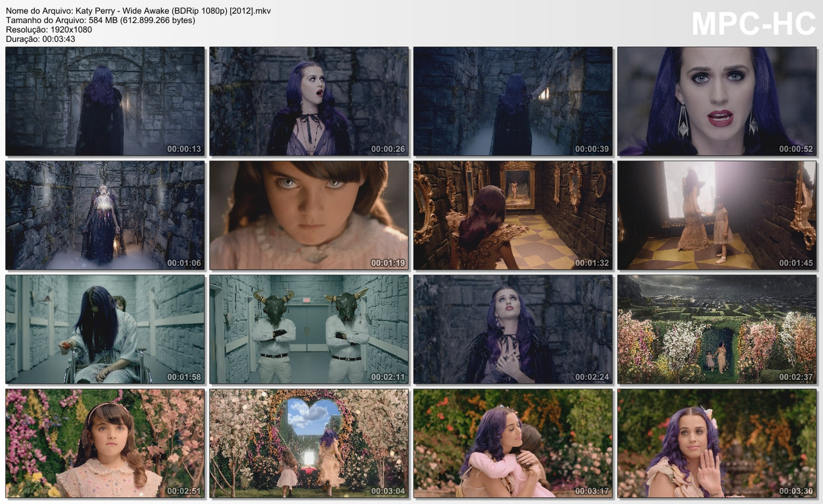Select the minotaur guards thumbnail at 00:02:11
Screen dimensions: 823x504
[308, 329]
